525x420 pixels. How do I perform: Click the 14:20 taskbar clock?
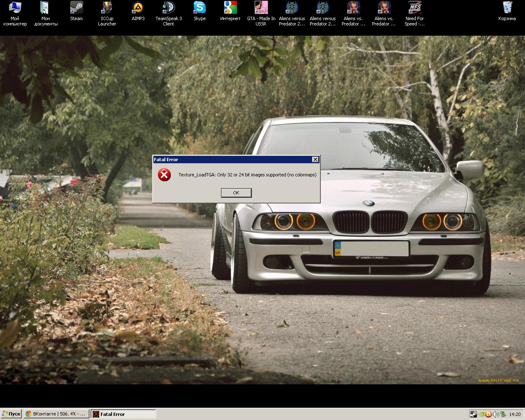[x=514, y=414]
